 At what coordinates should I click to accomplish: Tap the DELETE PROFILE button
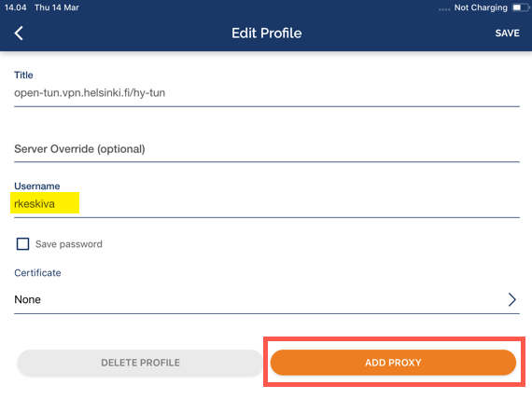pyautogui.click(x=140, y=363)
